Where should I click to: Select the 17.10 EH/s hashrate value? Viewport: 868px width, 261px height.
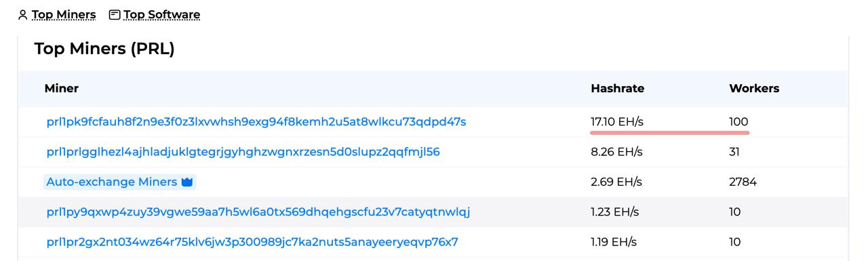pyautogui.click(x=617, y=122)
